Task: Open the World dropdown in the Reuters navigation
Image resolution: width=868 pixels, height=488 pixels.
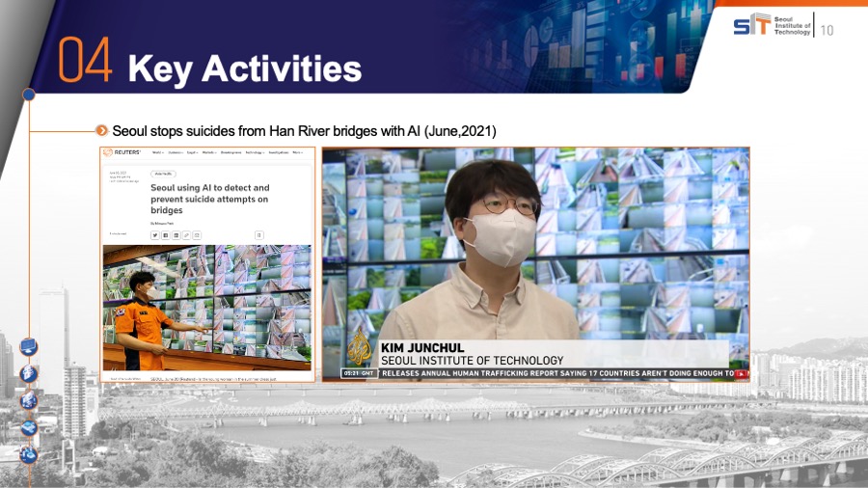Action: [x=158, y=152]
